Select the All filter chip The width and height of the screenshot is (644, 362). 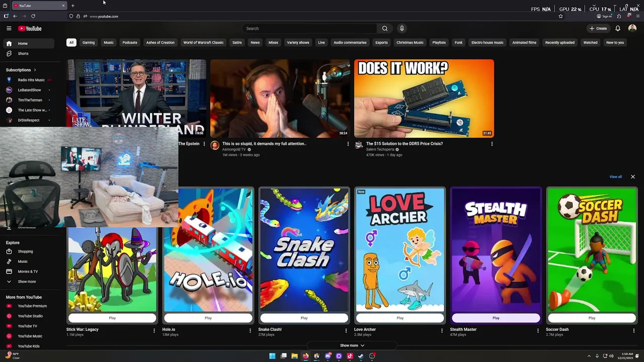[x=71, y=43]
